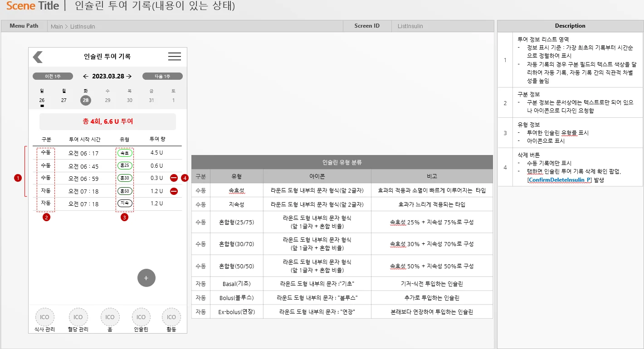The image size is (644, 349).
Task: Select highlighted day 28 in calendar
Action: [86, 100]
